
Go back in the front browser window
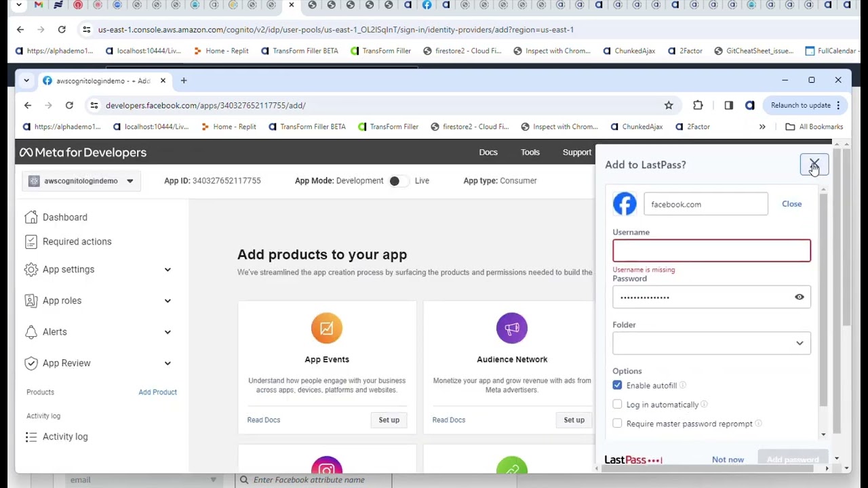pyautogui.click(x=28, y=105)
